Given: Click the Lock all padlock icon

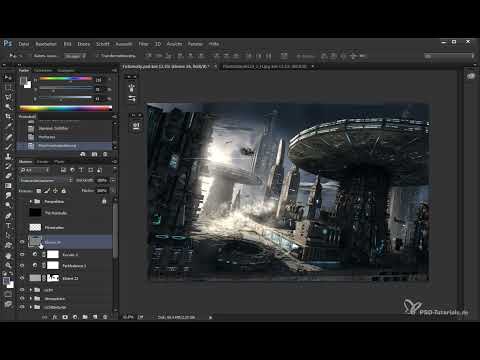Looking at the screenshot, I should 64,191.
